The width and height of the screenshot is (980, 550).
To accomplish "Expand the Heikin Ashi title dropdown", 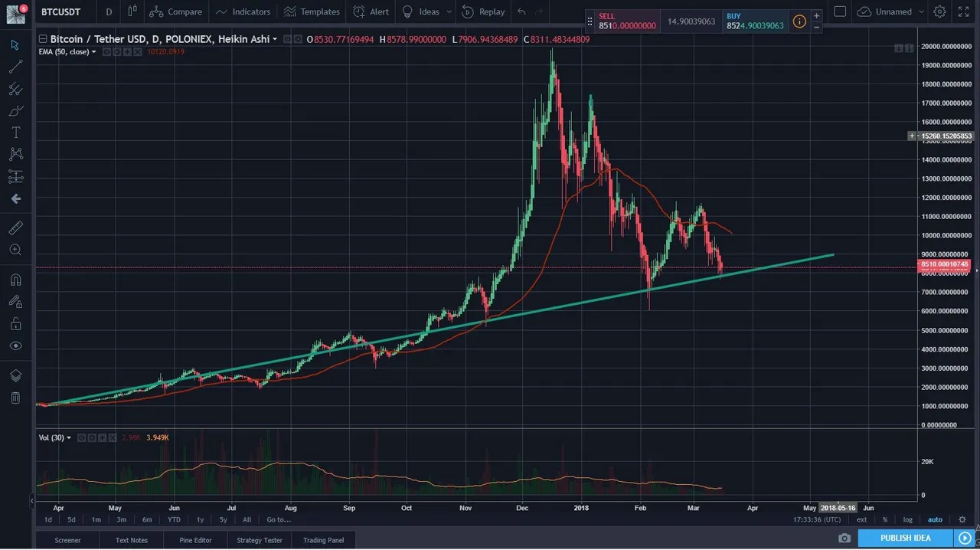I will (274, 39).
